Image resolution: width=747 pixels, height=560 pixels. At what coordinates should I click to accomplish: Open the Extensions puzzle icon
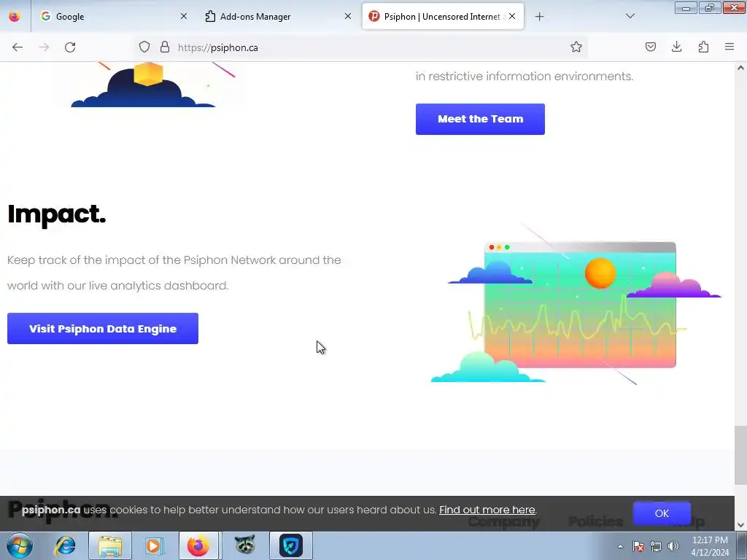pyautogui.click(x=703, y=47)
